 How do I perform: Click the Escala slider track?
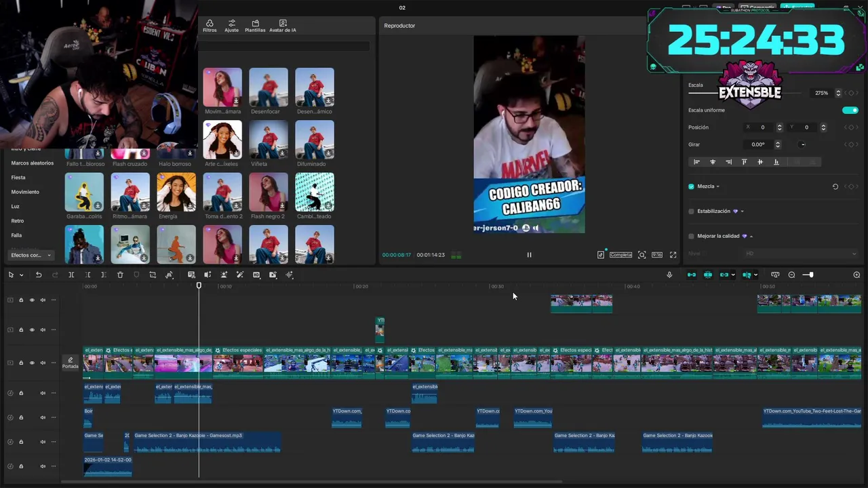(x=746, y=93)
